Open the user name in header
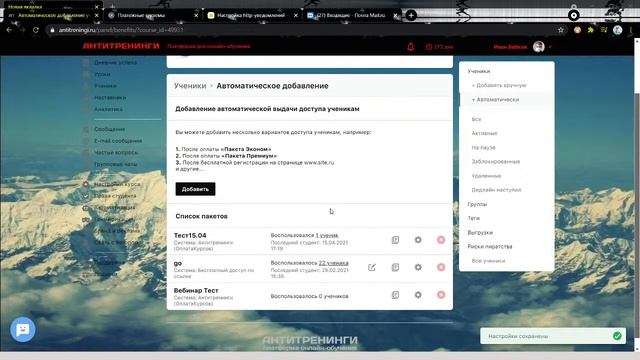 tap(510, 47)
